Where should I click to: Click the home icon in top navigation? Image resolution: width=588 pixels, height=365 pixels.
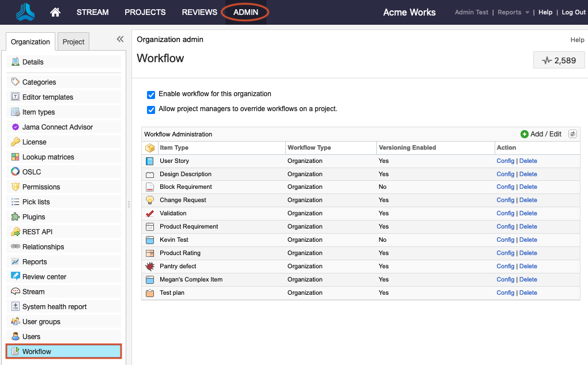[x=55, y=12]
